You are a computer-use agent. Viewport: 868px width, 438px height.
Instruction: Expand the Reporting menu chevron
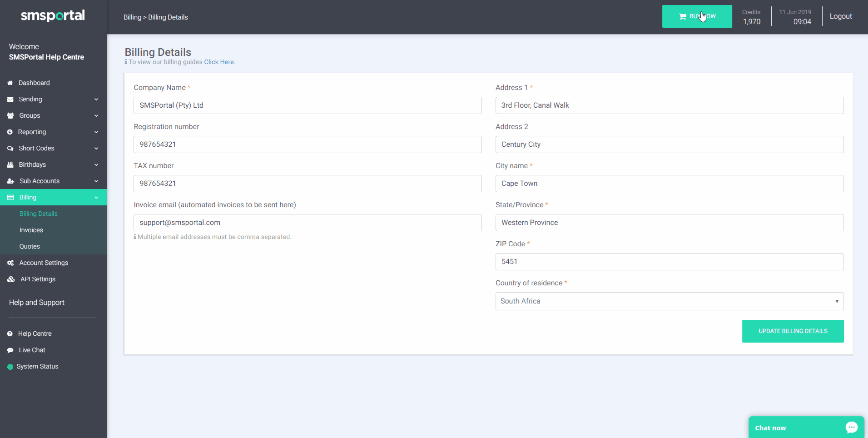click(x=96, y=132)
